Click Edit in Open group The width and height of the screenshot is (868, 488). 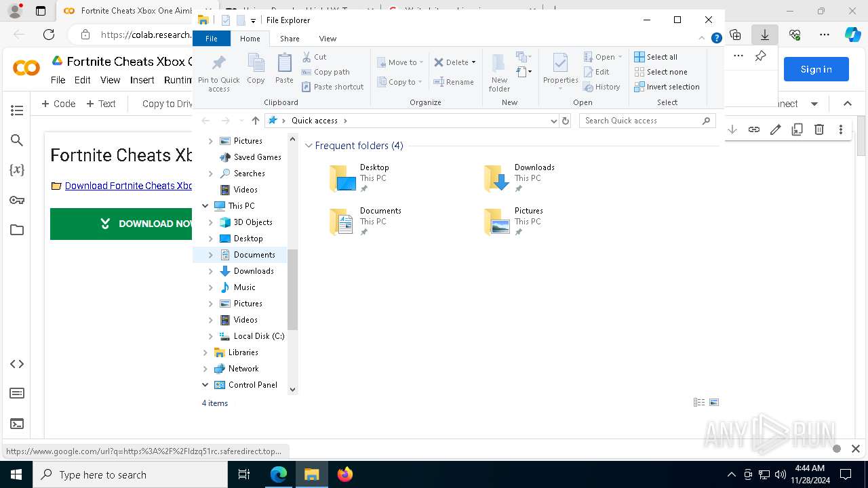click(x=596, y=72)
